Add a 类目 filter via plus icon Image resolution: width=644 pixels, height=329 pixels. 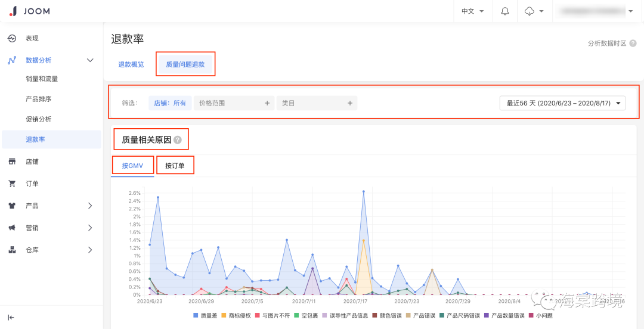click(350, 103)
